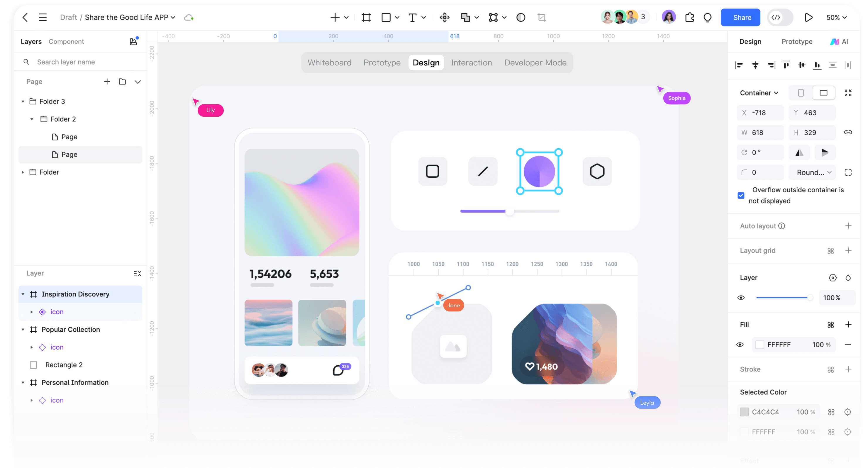Uncheck overflow outside container checkbox
The width and height of the screenshot is (868, 468).
pyautogui.click(x=741, y=195)
